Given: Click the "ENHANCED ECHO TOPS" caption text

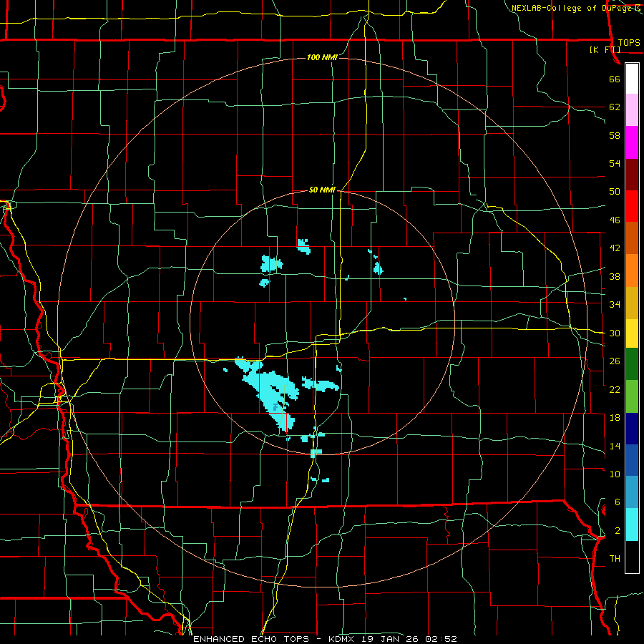Looking at the screenshot, I should [x=251, y=639].
